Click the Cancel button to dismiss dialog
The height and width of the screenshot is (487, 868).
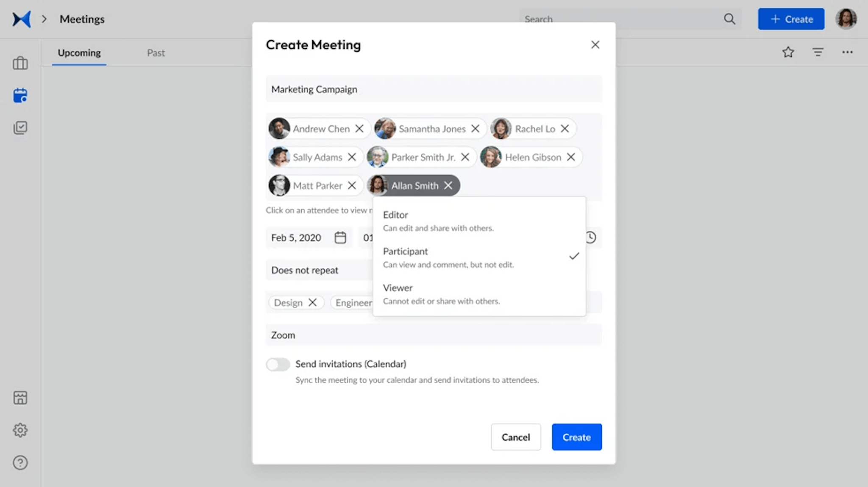pos(516,437)
